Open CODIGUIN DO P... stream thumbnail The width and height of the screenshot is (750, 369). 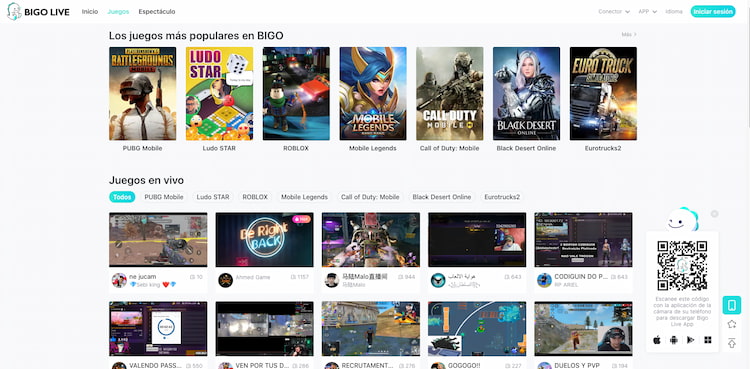[583, 240]
